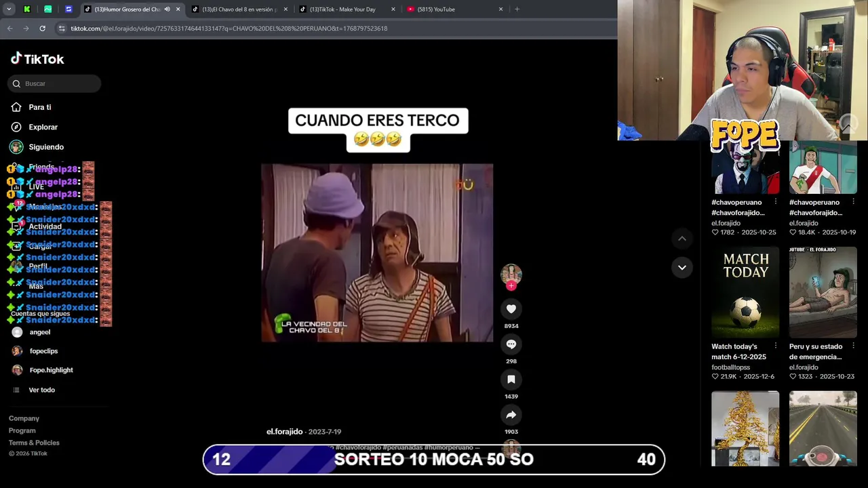Open the green chart pinned tab
The width and height of the screenshot is (868, 488).
[x=47, y=9]
